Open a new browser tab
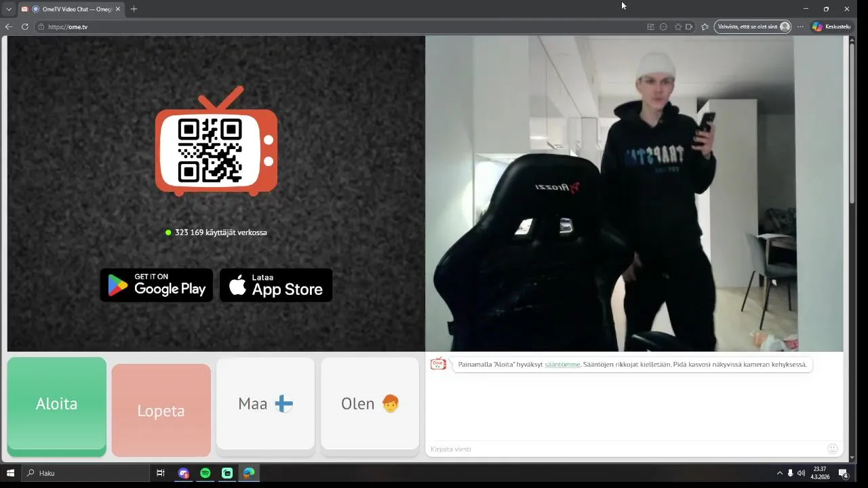This screenshot has height=488, width=868. tap(134, 9)
